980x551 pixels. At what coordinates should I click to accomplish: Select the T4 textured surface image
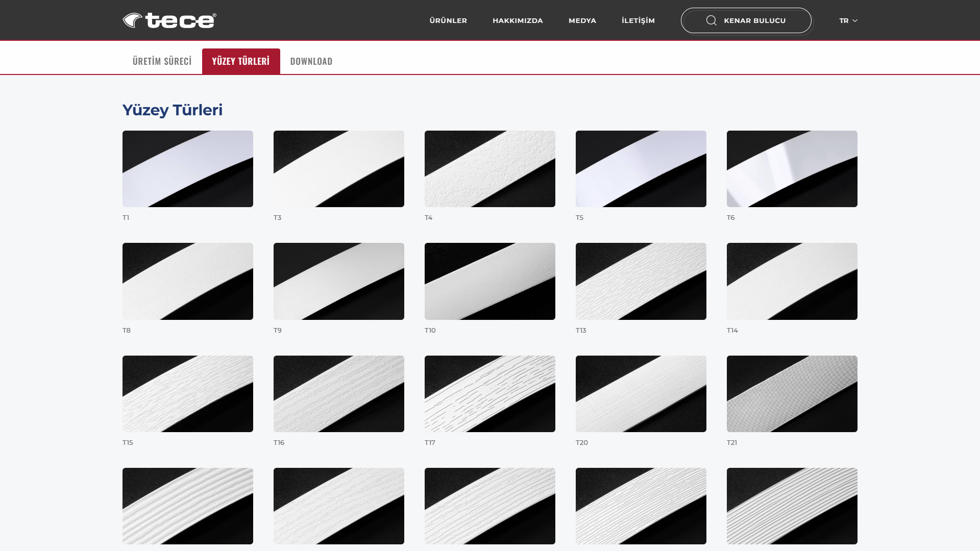(489, 169)
